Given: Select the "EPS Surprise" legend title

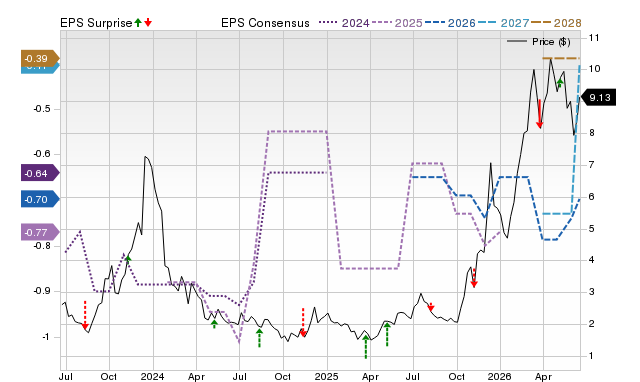Looking at the screenshot, I should coord(96,23).
